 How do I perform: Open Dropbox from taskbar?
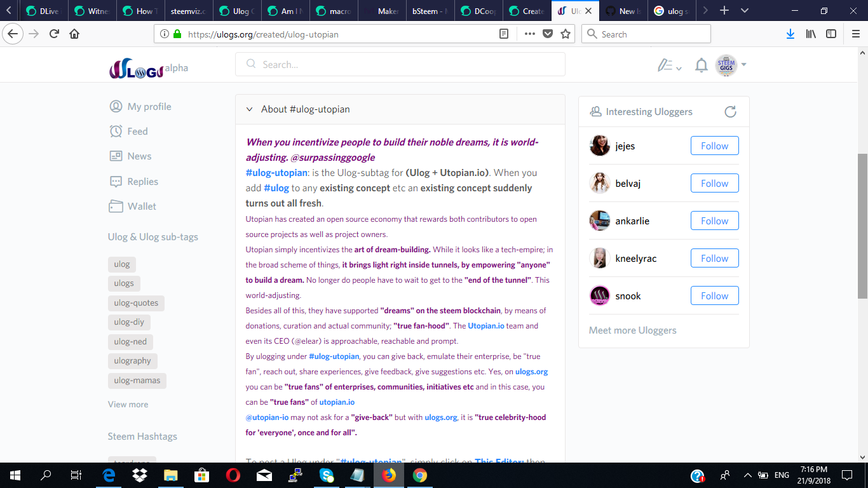click(x=140, y=475)
